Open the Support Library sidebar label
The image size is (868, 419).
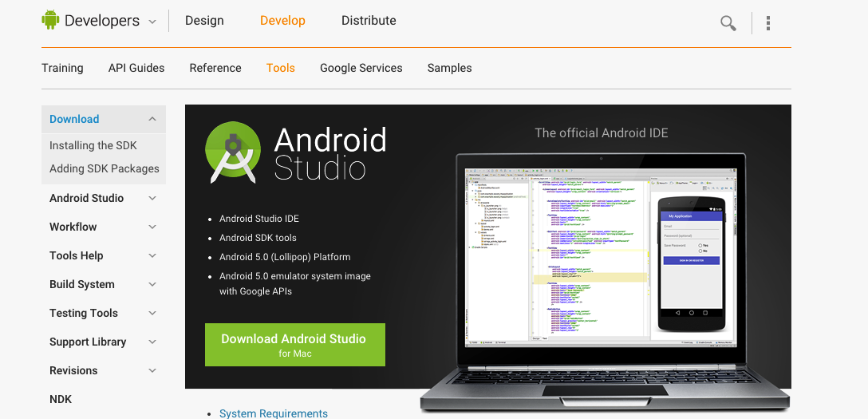tap(88, 342)
